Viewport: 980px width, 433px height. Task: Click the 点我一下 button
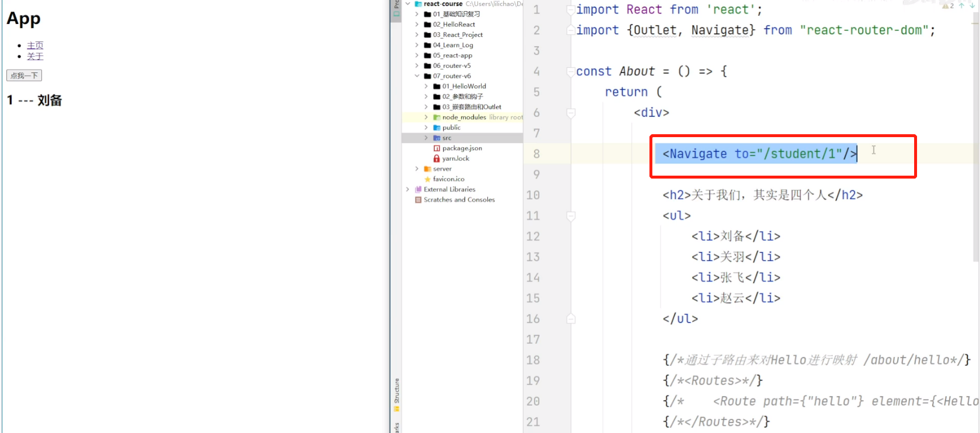tap(24, 76)
